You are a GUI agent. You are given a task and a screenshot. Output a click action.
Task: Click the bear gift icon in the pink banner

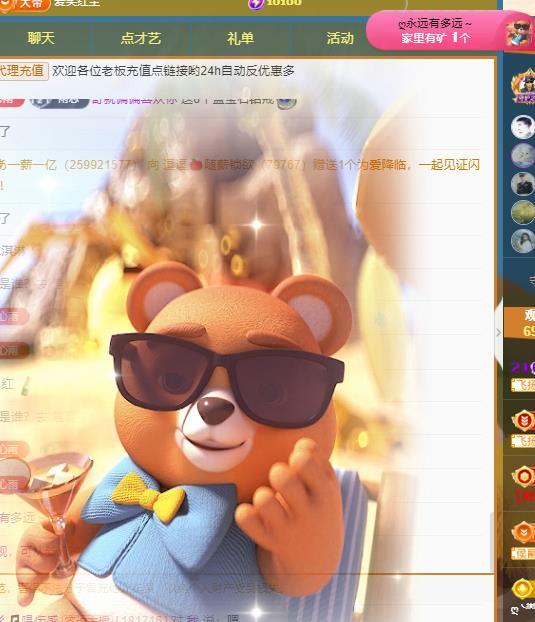click(520, 31)
